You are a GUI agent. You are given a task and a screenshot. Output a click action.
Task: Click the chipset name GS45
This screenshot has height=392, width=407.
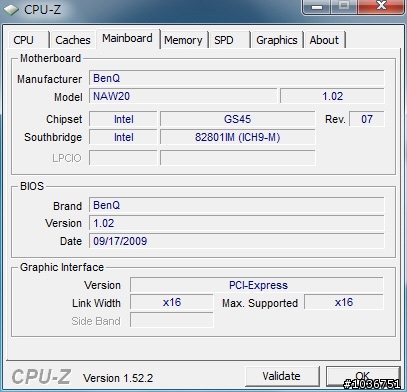[238, 119]
